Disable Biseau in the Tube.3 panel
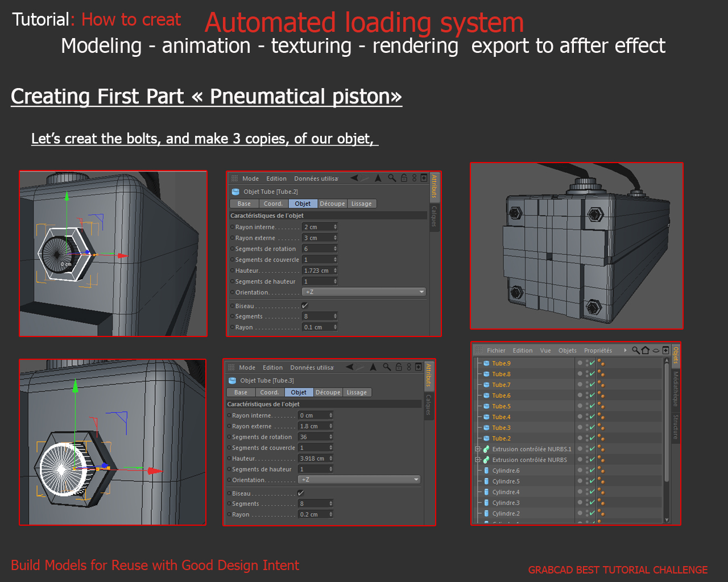This screenshot has width=728, height=582. point(301,493)
